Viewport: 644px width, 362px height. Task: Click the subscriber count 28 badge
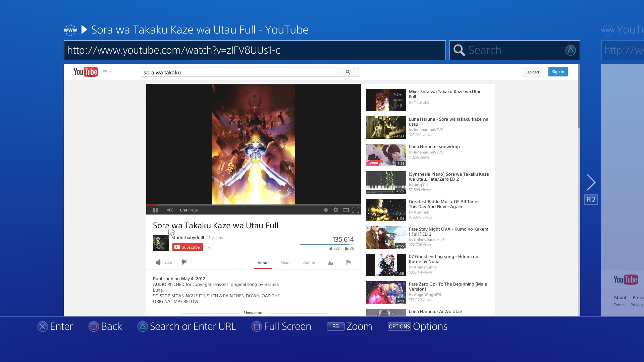tap(209, 247)
